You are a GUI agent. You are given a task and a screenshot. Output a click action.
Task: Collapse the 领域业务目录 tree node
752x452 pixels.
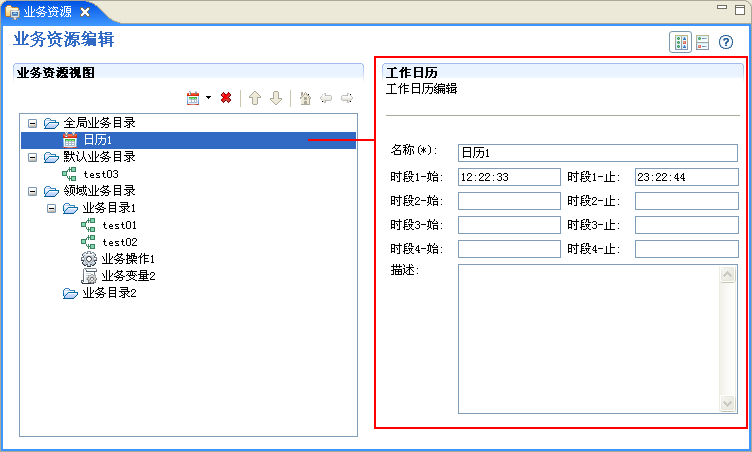click(33, 191)
